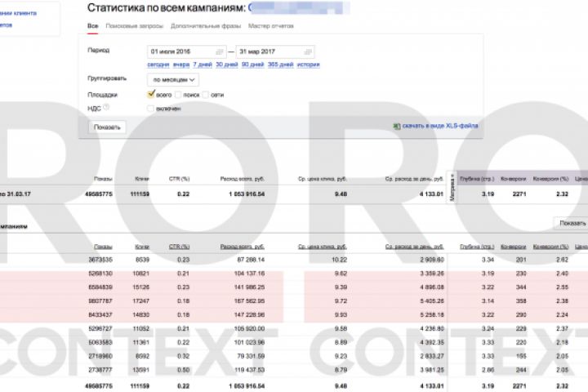Select the clicks value 17247
Image resolution: width=588 pixels, height=392 pixels.
pyautogui.click(x=141, y=301)
